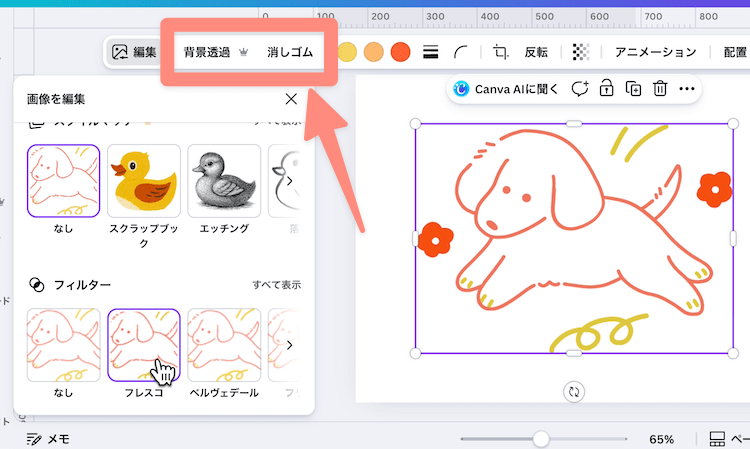The image size is (750, 449).
Task: Select the なし filter thumbnail
Action: coord(63,345)
